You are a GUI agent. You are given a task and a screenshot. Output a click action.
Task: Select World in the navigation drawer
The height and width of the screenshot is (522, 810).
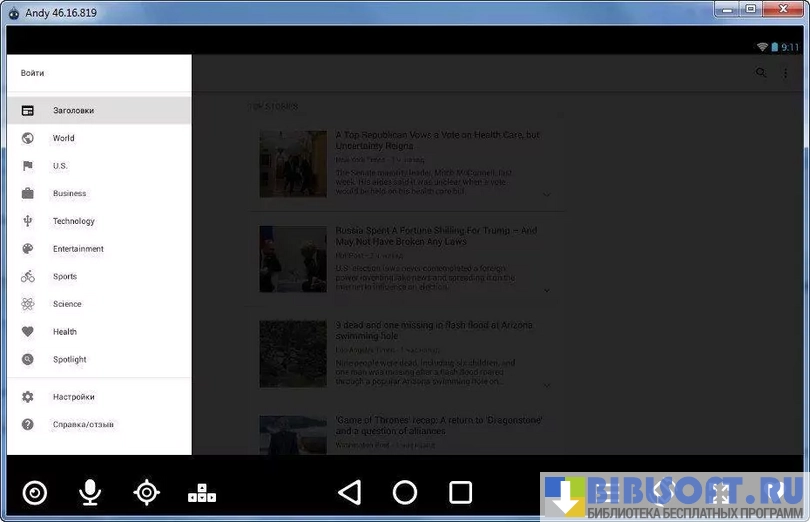(x=64, y=138)
